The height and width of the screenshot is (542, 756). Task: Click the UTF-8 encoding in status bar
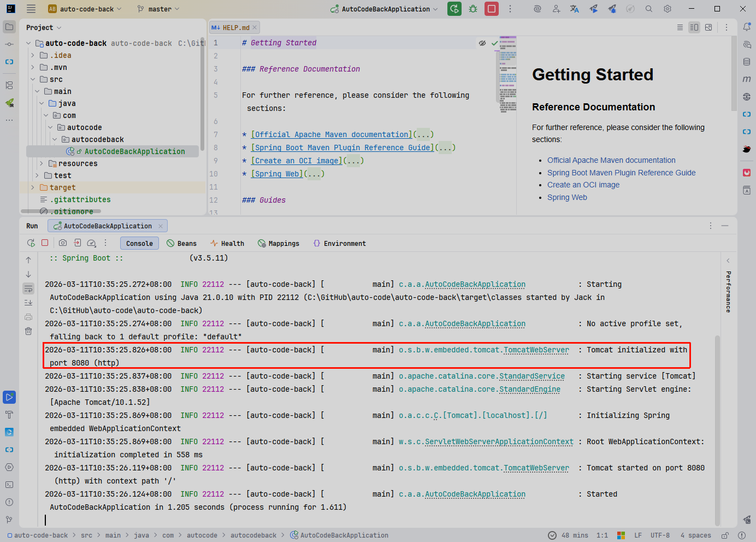point(660,535)
